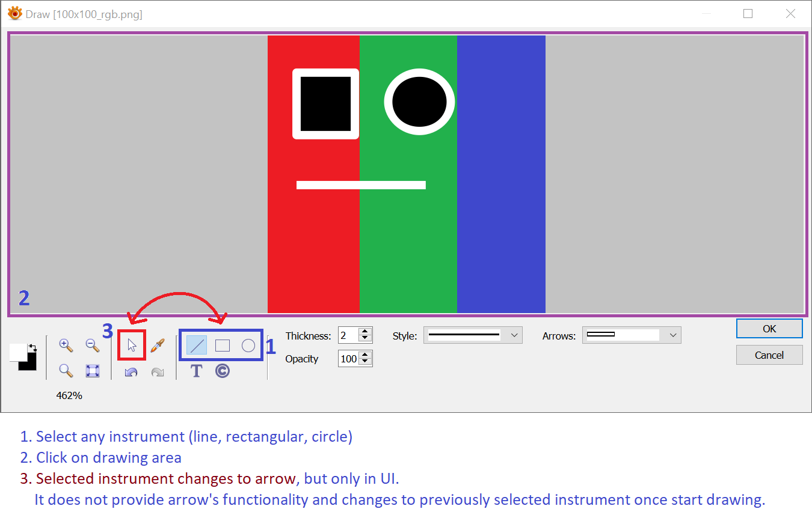Click the blue stripe of the image
The width and height of the screenshot is (812, 509).
tap(501, 174)
